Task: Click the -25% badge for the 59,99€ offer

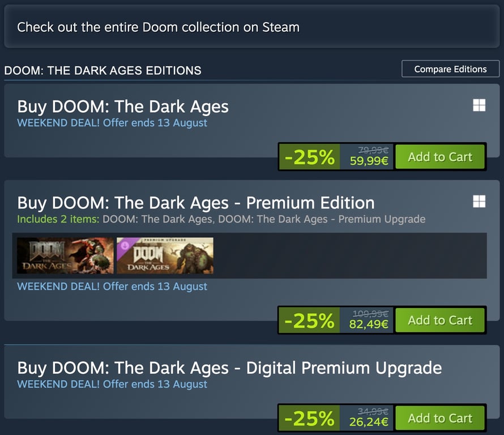Action: pyautogui.click(x=309, y=157)
